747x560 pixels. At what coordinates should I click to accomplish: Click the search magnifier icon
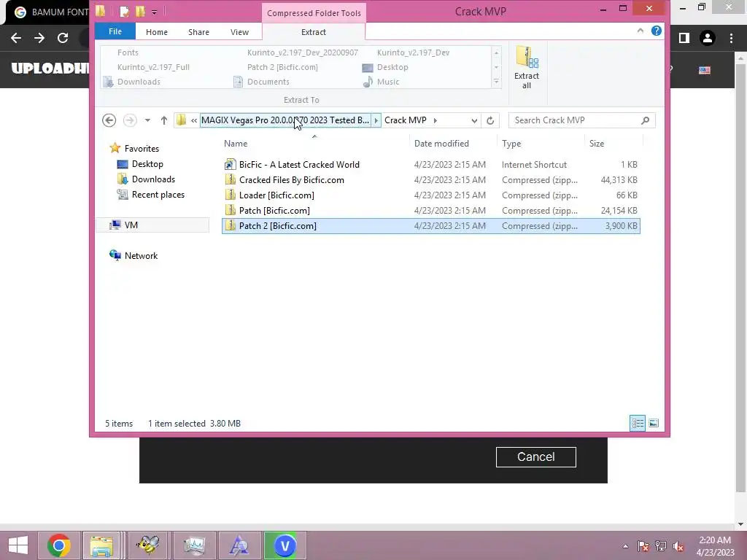point(645,120)
